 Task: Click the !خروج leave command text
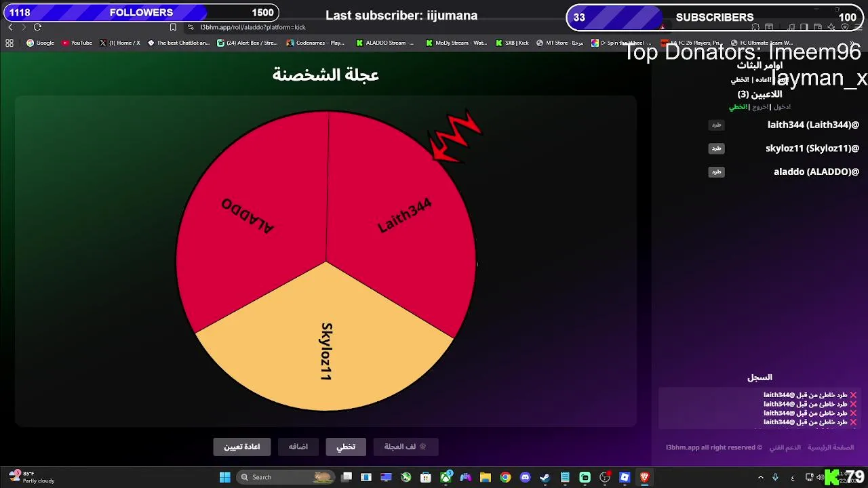pyautogui.click(x=760, y=107)
